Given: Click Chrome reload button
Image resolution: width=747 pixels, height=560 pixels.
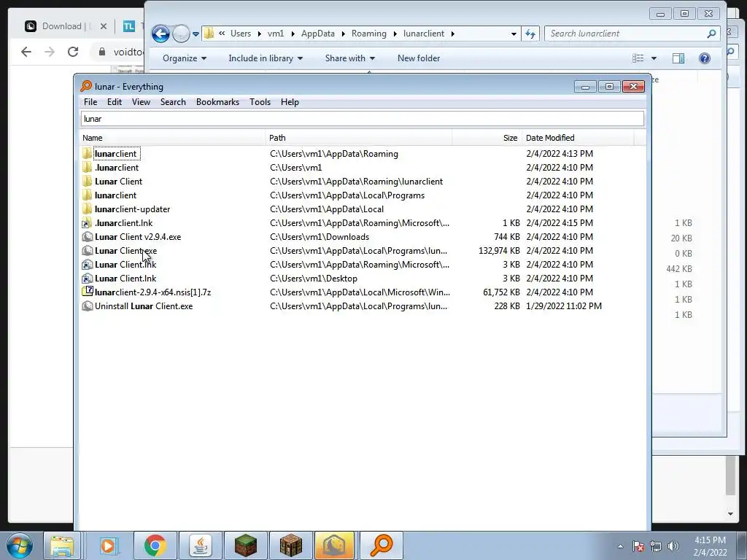Looking at the screenshot, I should 73,52.
